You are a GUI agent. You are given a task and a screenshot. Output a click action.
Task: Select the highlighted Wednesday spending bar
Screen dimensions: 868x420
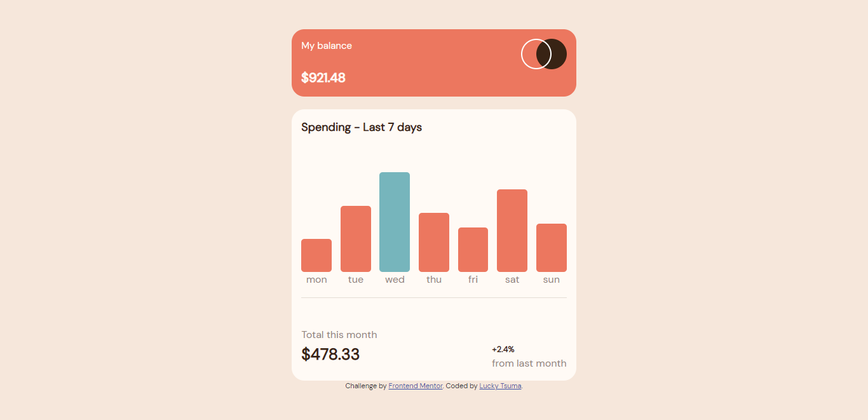click(x=394, y=221)
